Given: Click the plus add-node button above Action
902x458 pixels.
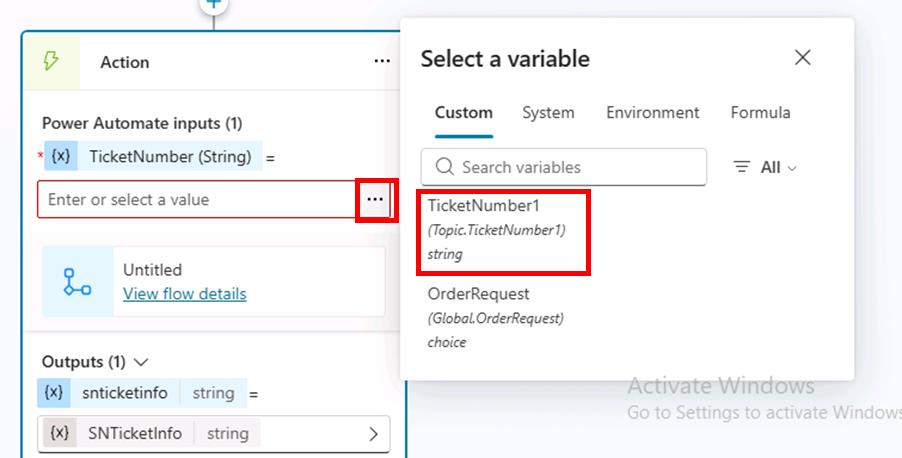Looking at the screenshot, I should pos(213,5).
